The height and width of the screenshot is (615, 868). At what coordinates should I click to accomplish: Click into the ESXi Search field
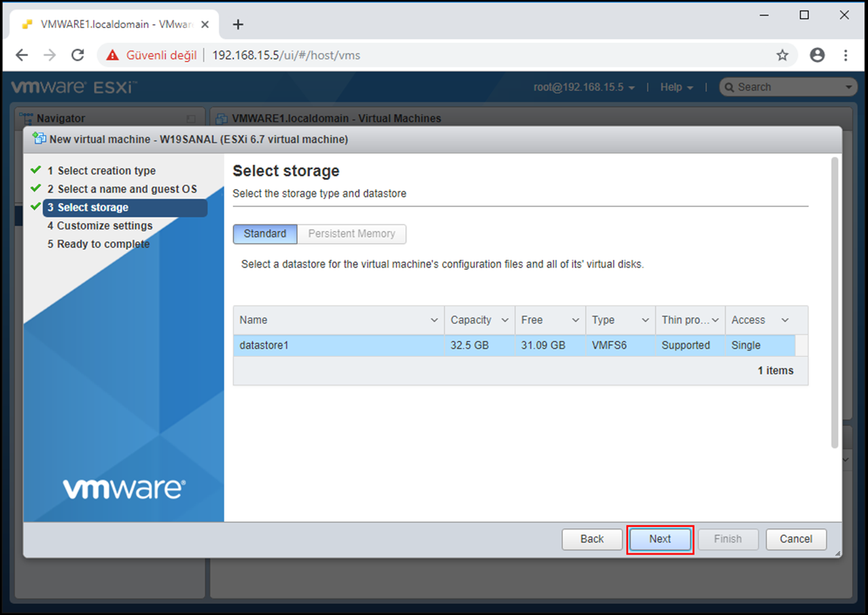(788, 87)
